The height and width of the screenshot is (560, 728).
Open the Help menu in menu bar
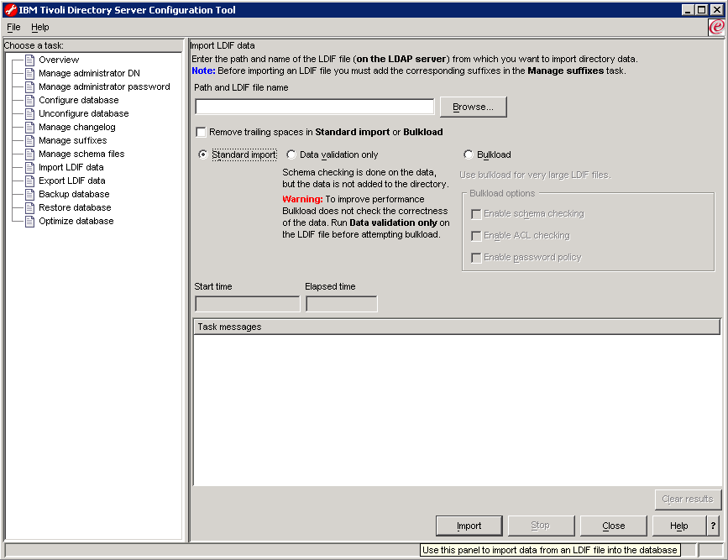point(40,27)
